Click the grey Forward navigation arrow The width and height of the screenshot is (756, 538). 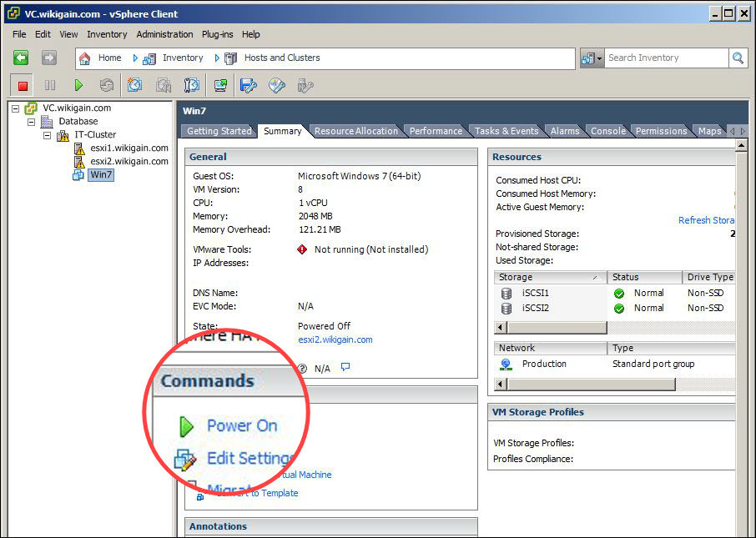48,58
